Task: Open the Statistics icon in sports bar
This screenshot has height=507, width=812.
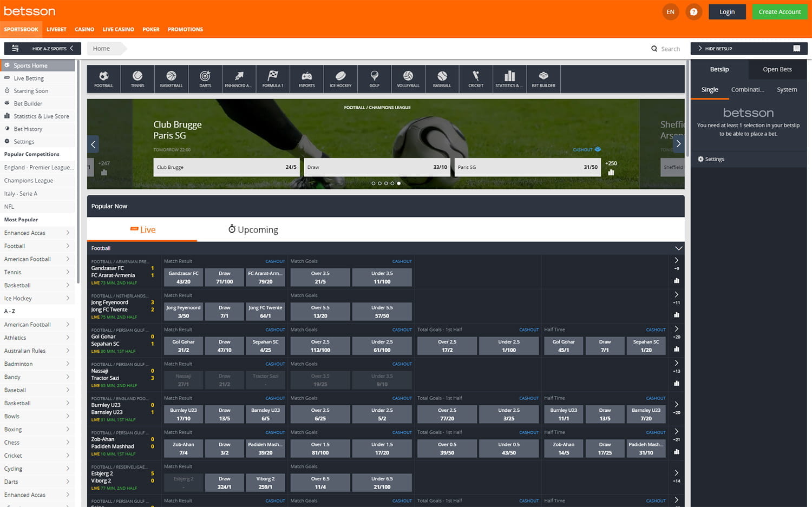Action: [x=509, y=79]
